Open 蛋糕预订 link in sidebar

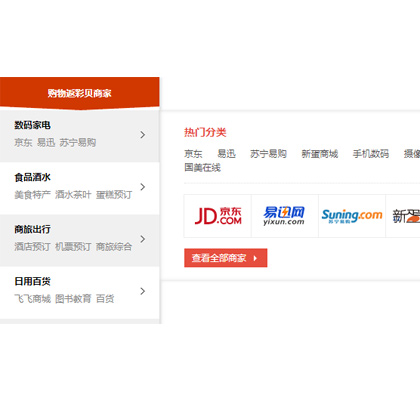point(114,195)
